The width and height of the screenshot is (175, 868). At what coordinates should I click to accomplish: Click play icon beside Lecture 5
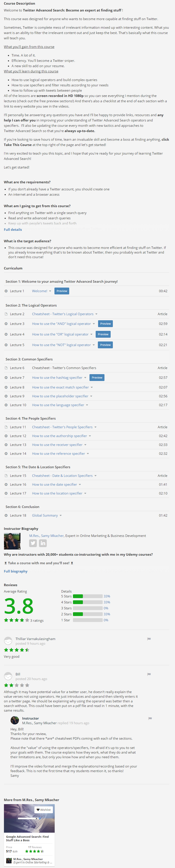[x=6, y=345]
